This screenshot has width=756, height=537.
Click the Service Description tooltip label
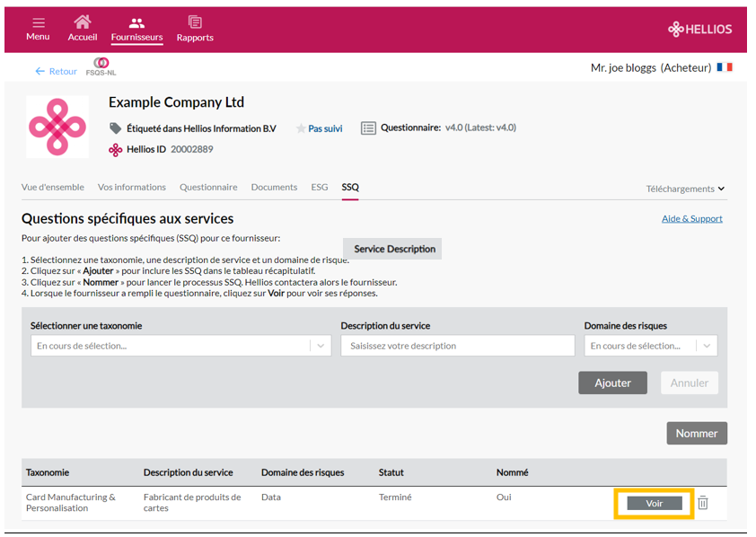tap(394, 249)
